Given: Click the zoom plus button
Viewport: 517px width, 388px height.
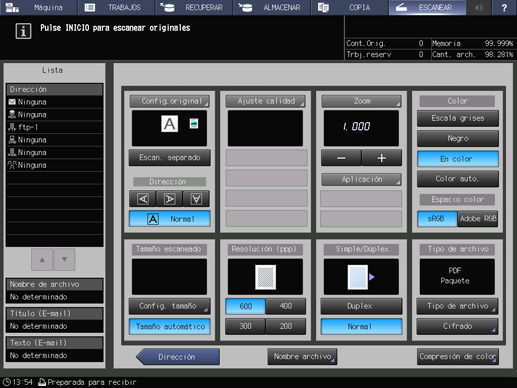Looking at the screenshot, I should [382, 158].
